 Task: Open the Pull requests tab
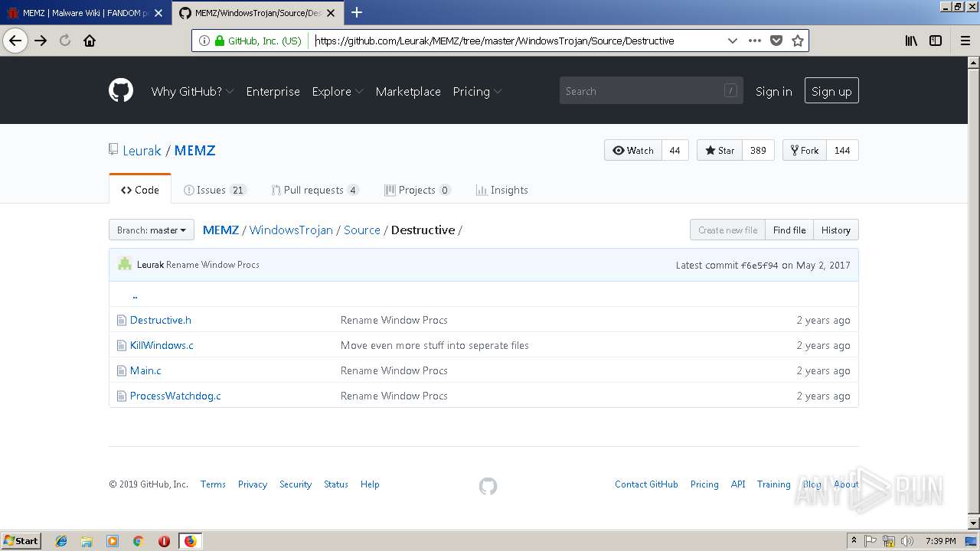(x=315, y=190)
